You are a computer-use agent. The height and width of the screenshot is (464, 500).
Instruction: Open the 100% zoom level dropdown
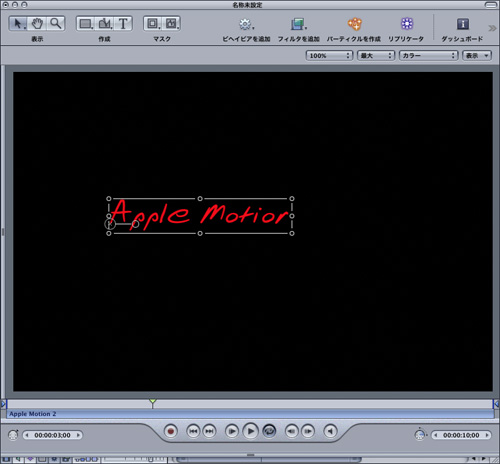329,56
